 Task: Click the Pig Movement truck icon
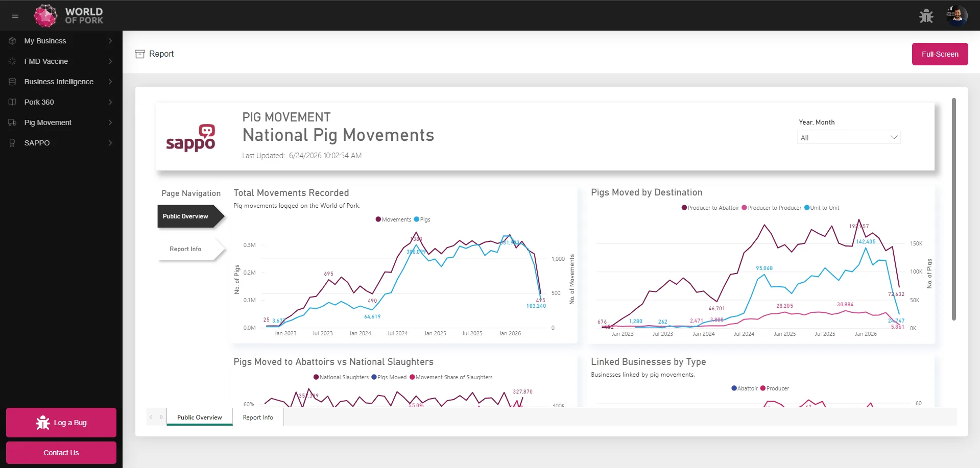(12, 122)
